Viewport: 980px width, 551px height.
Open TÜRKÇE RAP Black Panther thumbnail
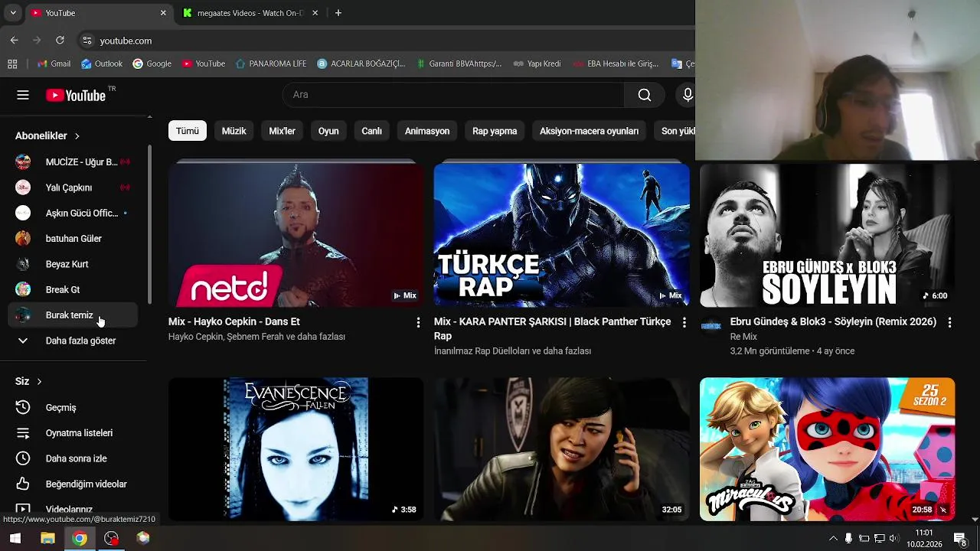(x=561, y=235)
